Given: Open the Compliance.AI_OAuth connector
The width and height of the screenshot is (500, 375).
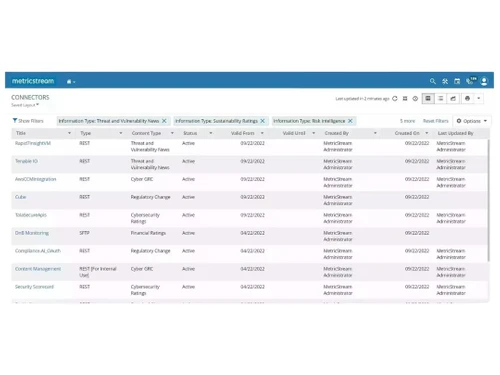Looking at the screenshot, I should point(38,251).
